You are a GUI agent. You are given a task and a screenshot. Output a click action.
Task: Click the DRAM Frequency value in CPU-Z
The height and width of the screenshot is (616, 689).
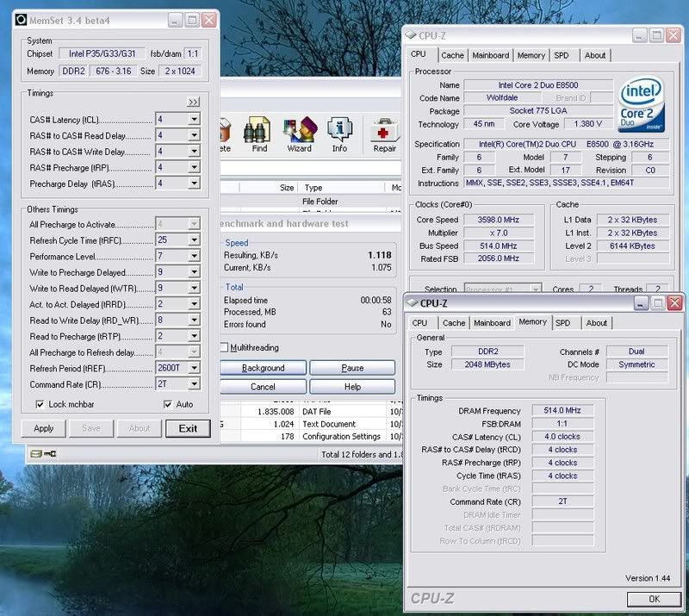[x=562, y=410]
